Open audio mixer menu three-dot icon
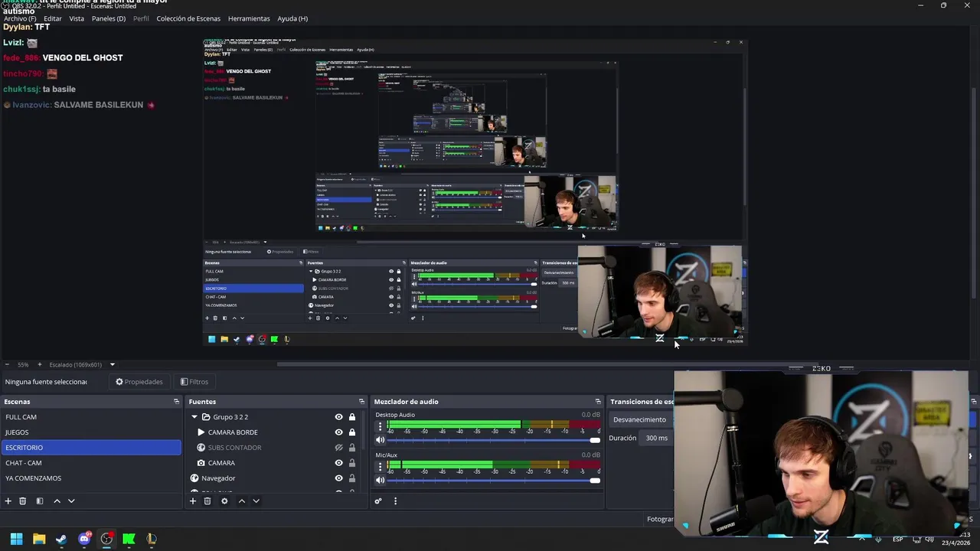This screenshot has width=980, height=551. (x=395, y=501)
